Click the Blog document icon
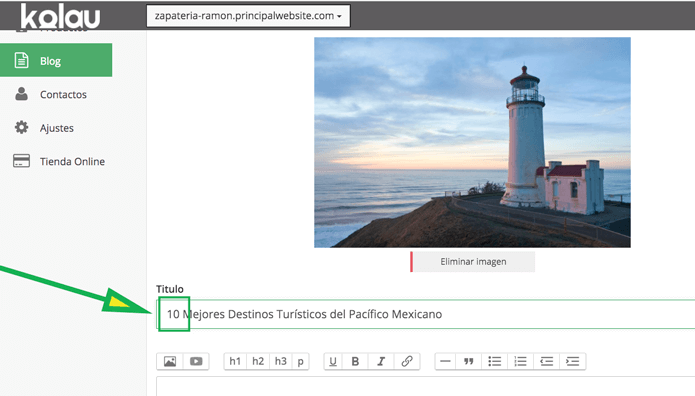 point(21,60)
